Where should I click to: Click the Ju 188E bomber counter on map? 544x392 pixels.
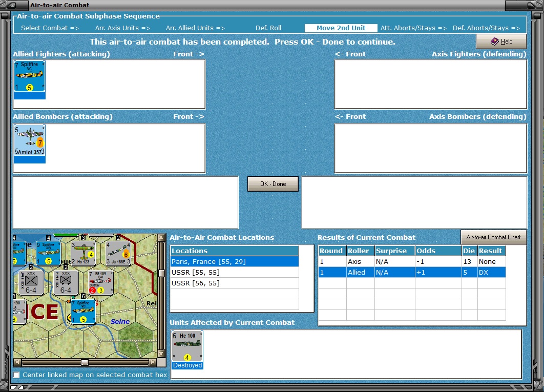[118, 254]
